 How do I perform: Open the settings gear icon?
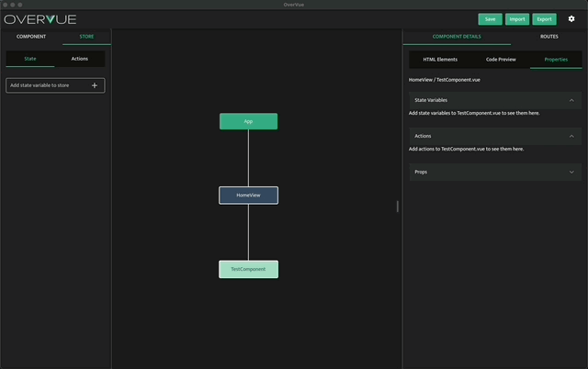pos(571,18)
